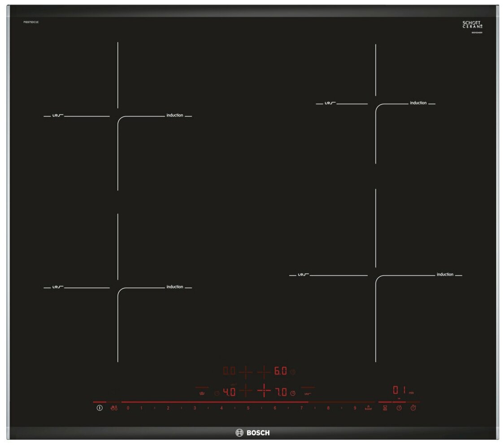Select the highlighted front-right zone cross selector
The height and width of the screenshot is (447, 504).
point(264,390)
